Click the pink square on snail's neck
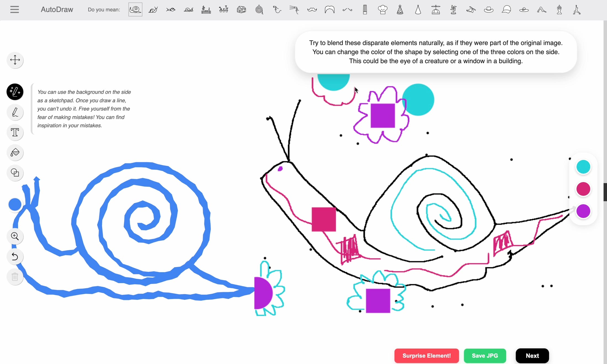607x364 pixels. click(324, 220)
